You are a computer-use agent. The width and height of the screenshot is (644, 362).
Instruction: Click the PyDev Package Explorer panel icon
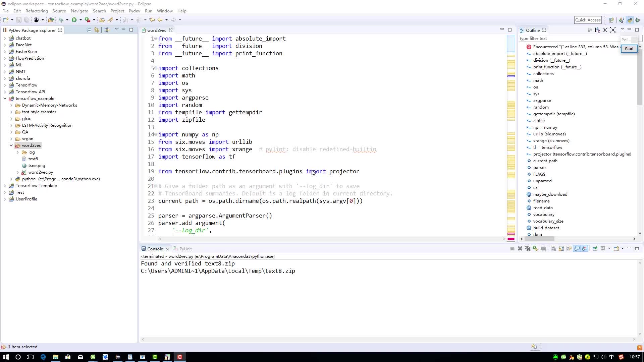[x=4, y=29]
